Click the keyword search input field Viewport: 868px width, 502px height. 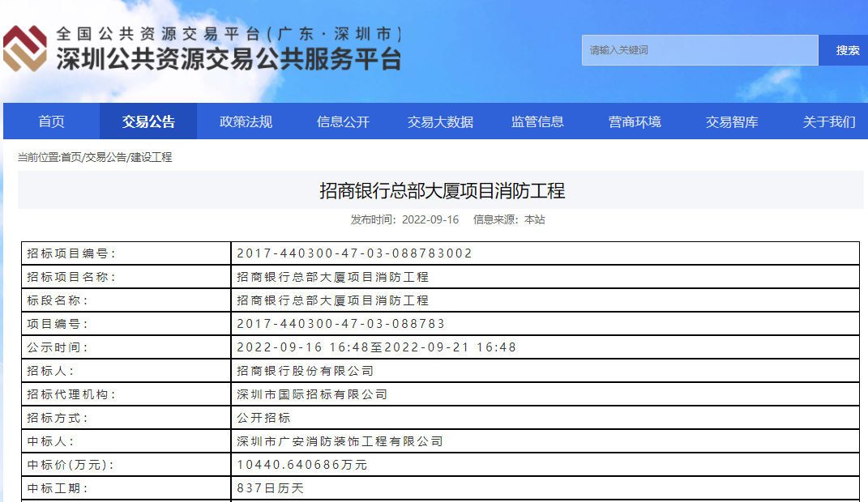[x=699, y=50]
